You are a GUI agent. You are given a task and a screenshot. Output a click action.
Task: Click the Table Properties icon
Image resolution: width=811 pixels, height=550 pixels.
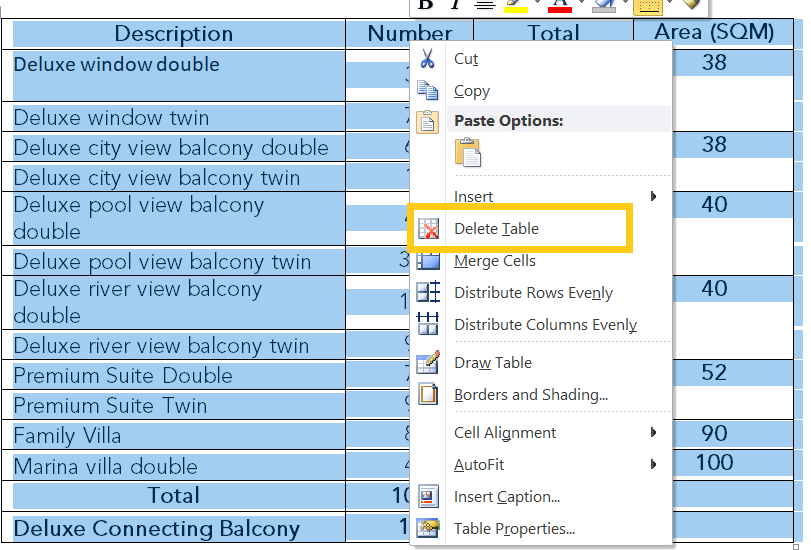coord(427,529)
